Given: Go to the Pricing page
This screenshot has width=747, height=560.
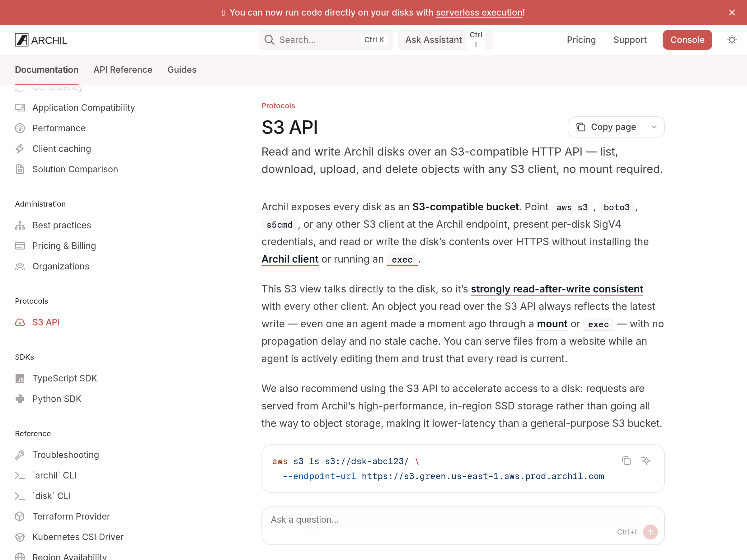Looking at the screenshot, I should (581, 40).
